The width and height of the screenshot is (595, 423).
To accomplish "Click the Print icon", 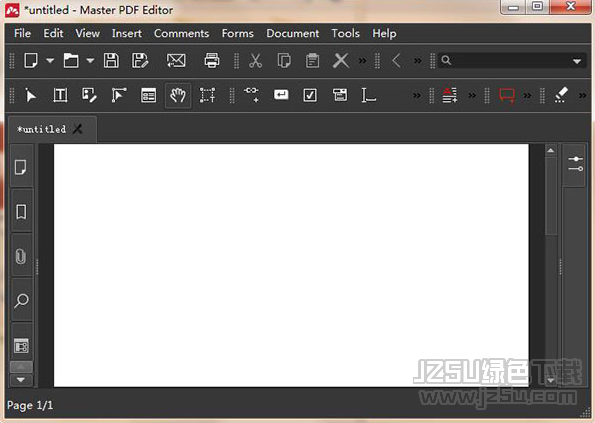I will (x=211, y=61).
